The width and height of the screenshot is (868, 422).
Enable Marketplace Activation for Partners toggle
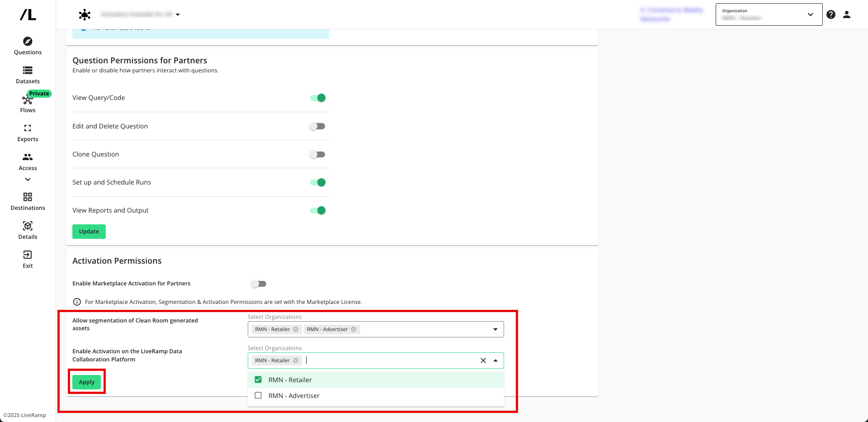coord(259,284)
